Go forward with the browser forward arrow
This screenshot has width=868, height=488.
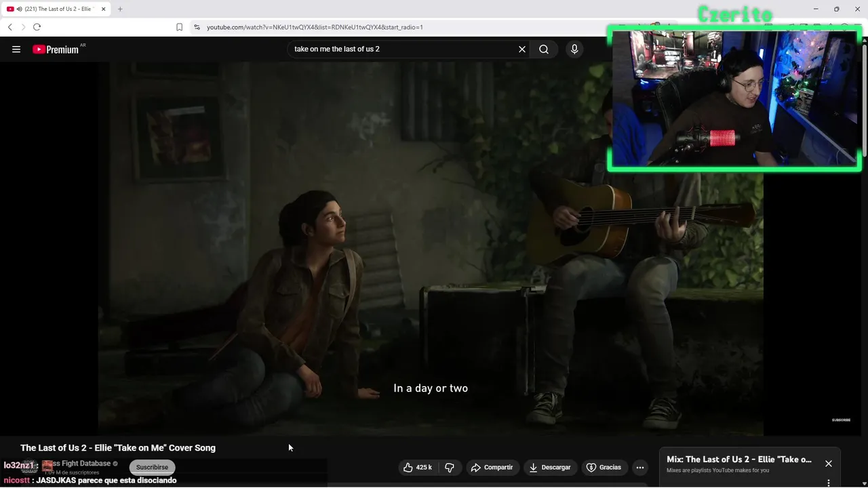23,27
